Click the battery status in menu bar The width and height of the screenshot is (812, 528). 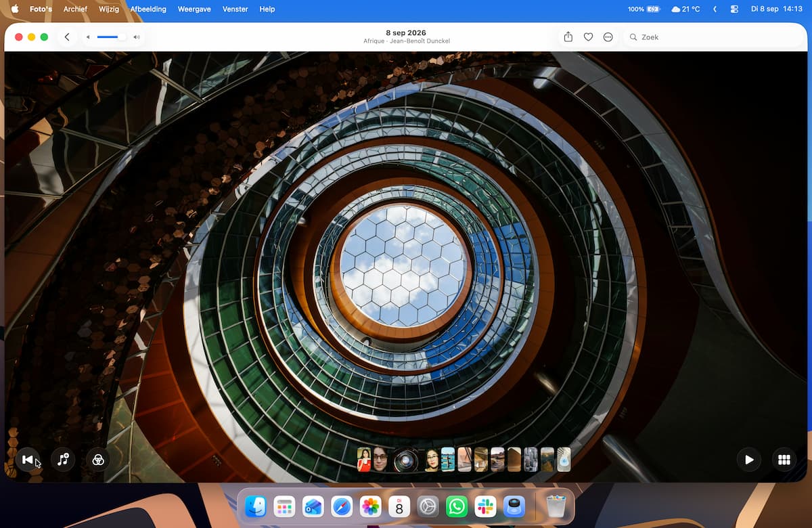pyautogui.click(x=644, y=9)
